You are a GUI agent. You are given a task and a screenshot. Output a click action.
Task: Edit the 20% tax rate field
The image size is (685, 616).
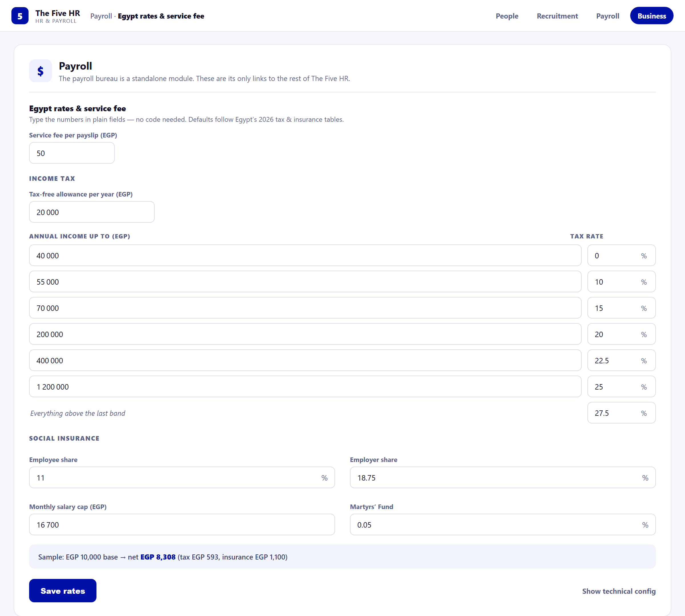coord(621,334)
